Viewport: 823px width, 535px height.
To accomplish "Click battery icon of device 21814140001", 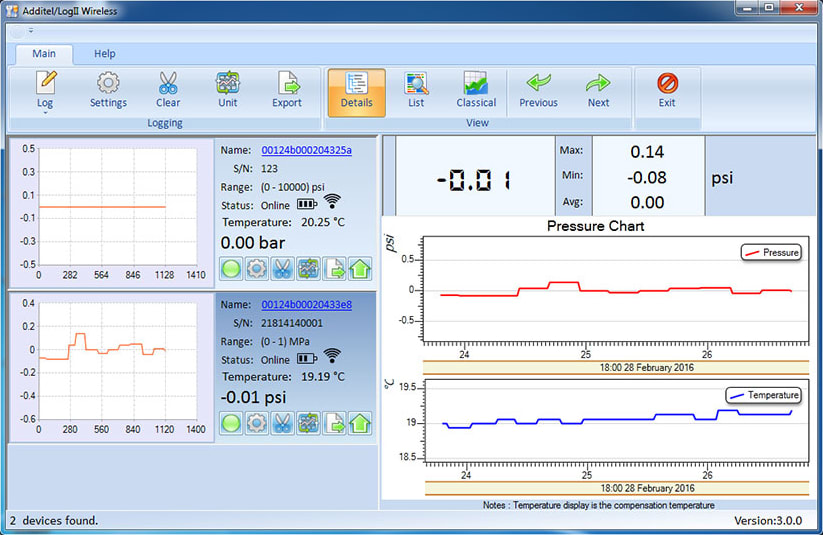I will 307,359.
